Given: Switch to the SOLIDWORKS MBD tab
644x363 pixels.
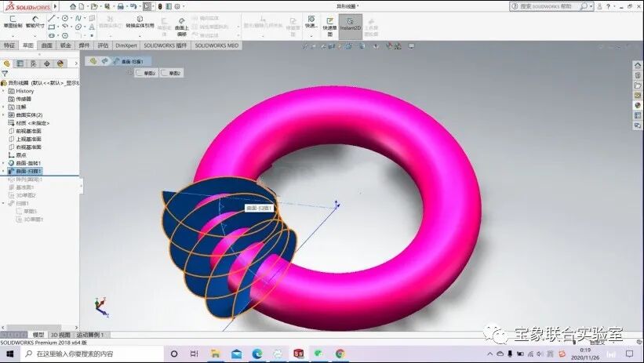Looking at the screenshot, I should tap(216, 45).
